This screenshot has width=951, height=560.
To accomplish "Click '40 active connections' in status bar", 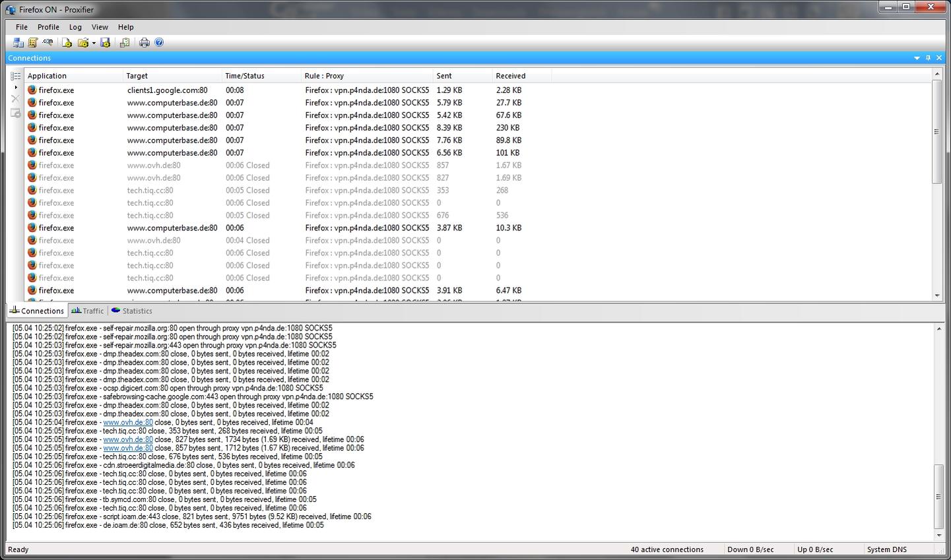I will tap(667, 549).
